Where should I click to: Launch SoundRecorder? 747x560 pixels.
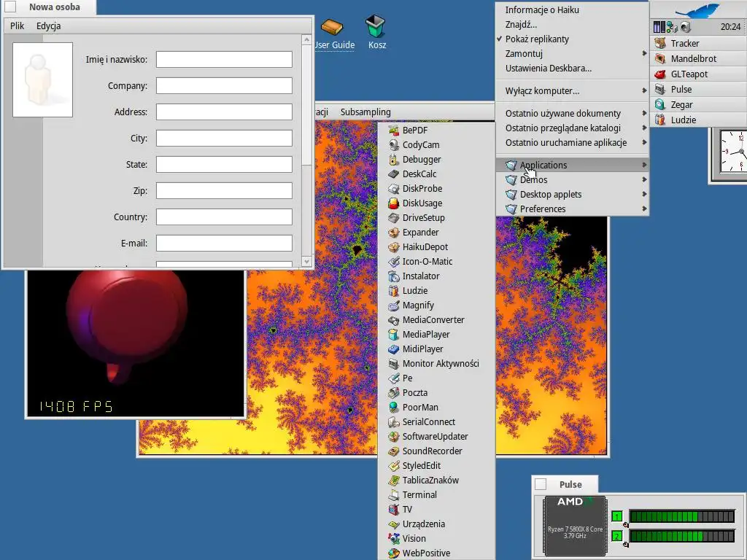coord(436,451)
